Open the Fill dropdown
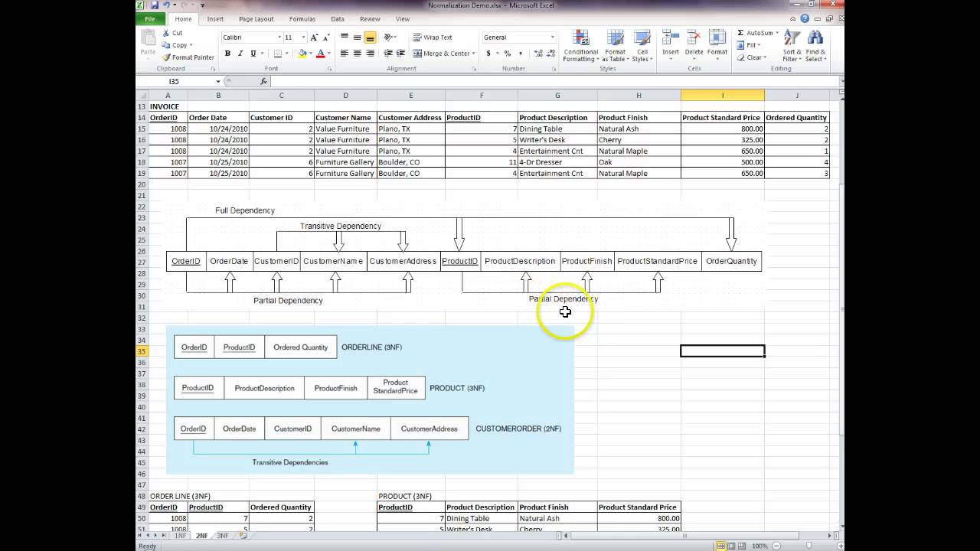Screen dimensions: 980x551 [750, 45]
